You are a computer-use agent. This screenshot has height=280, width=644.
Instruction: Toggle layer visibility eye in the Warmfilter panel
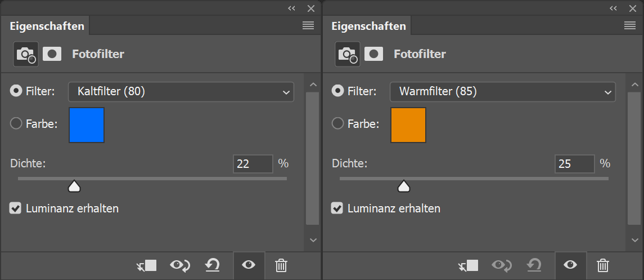[x=570, y=265]
